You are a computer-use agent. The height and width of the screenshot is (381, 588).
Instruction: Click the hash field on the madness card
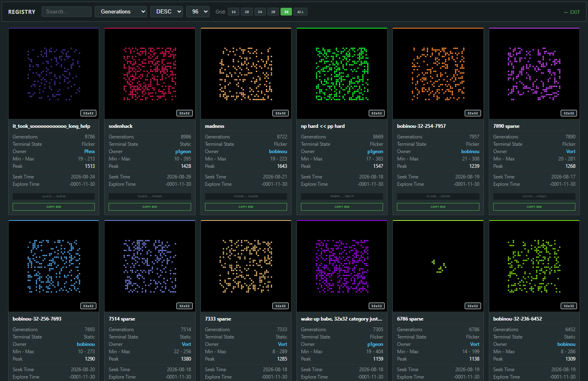pyautogui.click(x=246, y=196)
